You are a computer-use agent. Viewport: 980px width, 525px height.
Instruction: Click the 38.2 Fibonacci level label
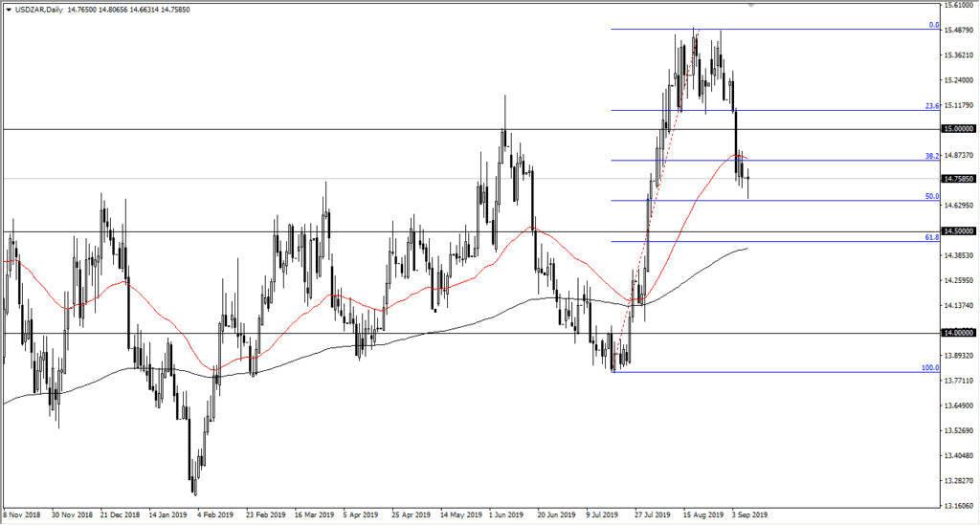(x=931, y=155)
